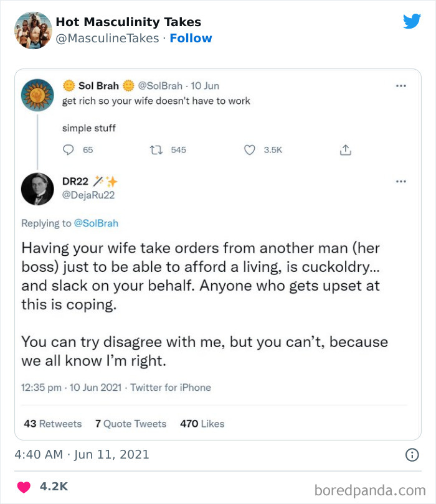This screenshot has height=504, width=436.
Task: Open the three-dot menu on DR22's tweet
Action: tap(401, 181)
